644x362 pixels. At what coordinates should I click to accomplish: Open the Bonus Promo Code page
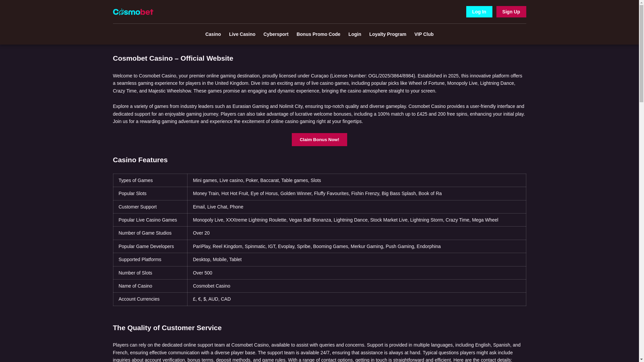(x=318, y=34)
